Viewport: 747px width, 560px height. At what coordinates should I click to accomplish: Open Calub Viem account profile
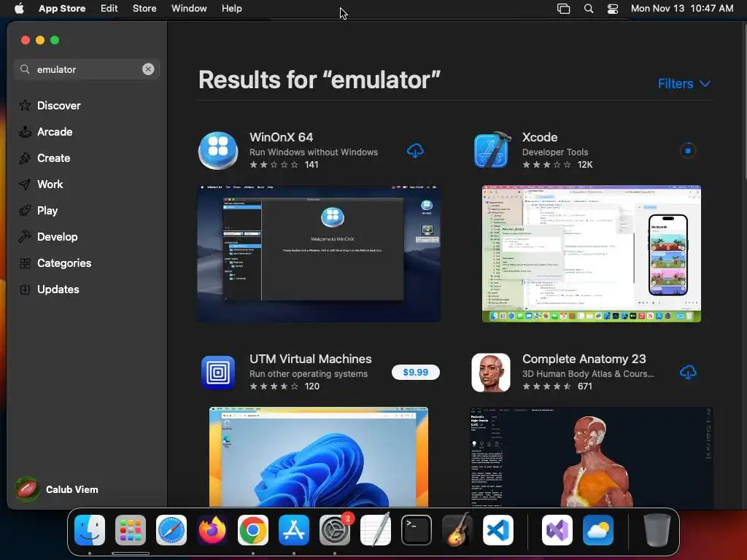click(57, 489)
